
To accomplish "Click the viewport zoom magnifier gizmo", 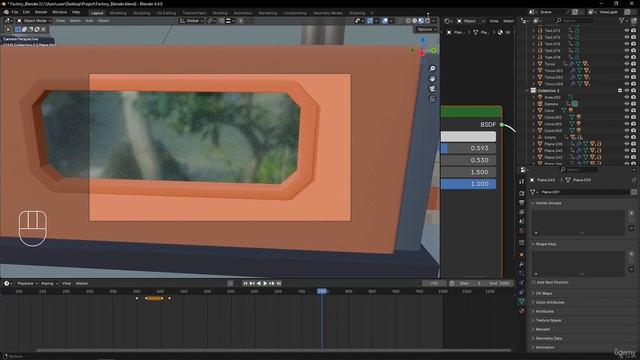I will click(432, 69).
